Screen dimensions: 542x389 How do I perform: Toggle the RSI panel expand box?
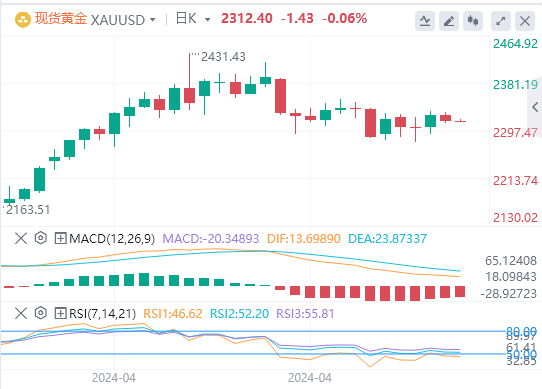60,314
